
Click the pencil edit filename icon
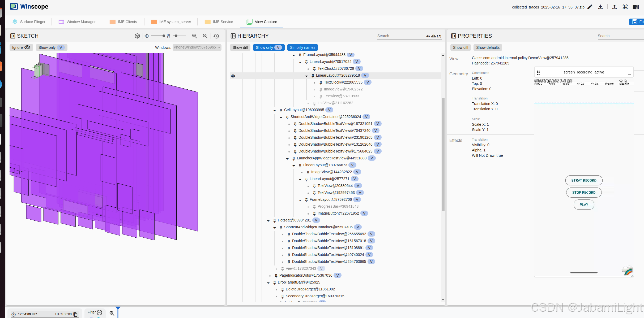point(590,7)
